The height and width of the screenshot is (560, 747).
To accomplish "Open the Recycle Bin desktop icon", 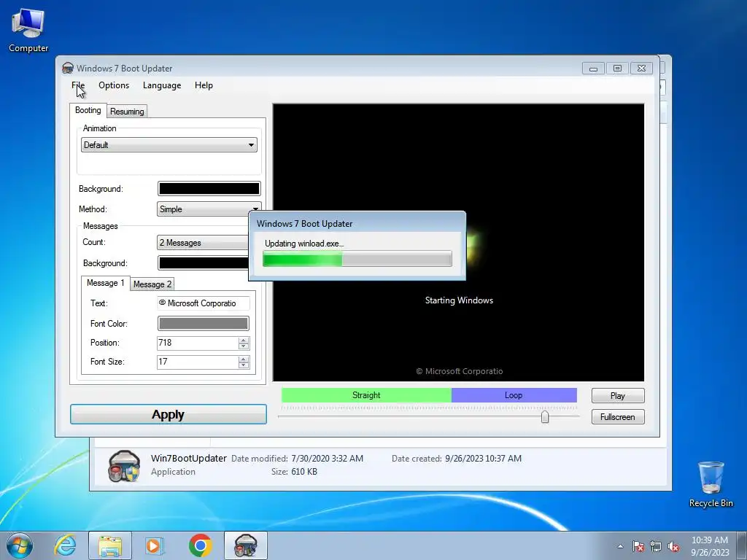I will pyautogui.click(x=711, y=484).
